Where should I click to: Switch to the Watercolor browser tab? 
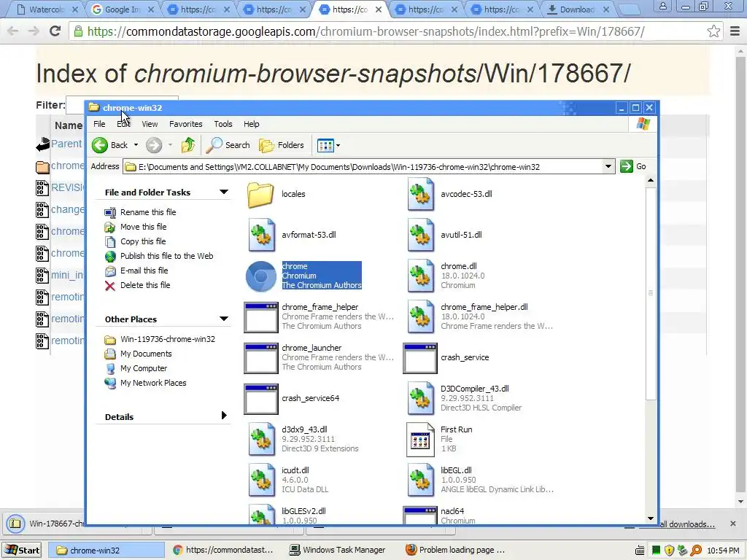point(46,9)
